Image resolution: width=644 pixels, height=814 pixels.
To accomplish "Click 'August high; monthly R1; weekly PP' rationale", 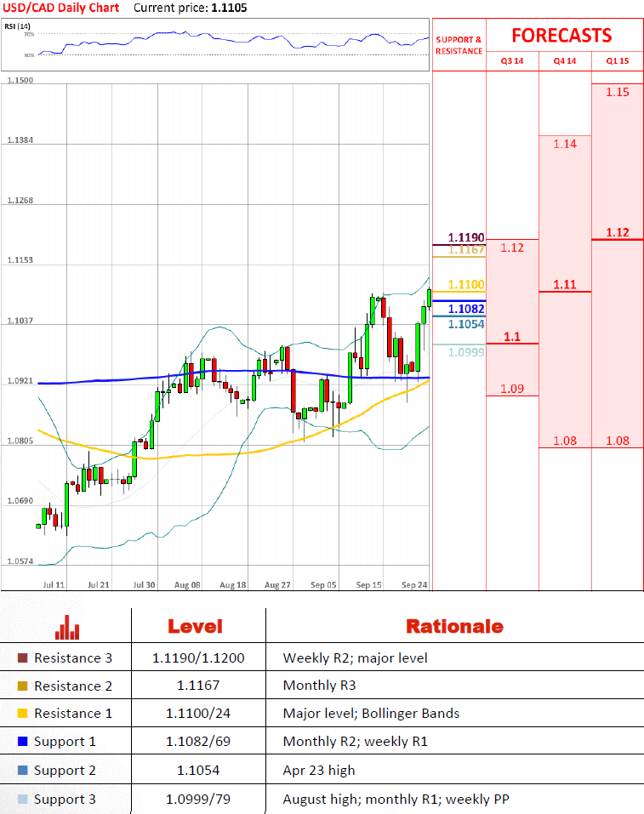I will (396, 799).
